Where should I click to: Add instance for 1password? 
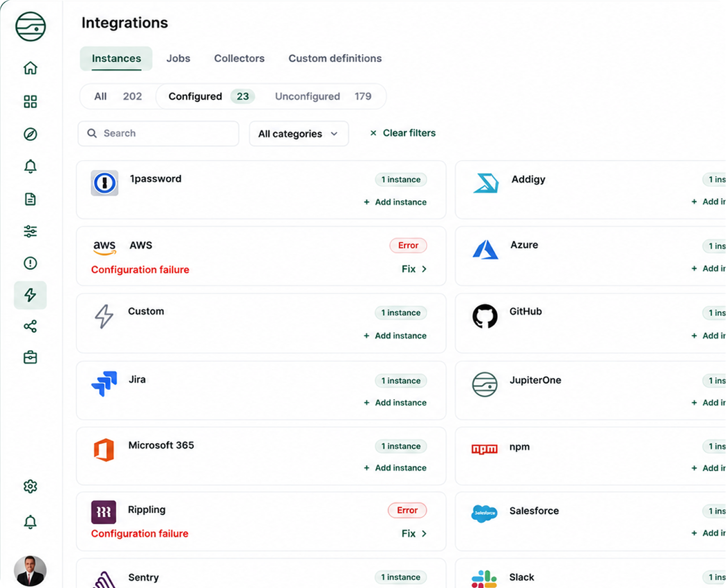click(395, 202)
